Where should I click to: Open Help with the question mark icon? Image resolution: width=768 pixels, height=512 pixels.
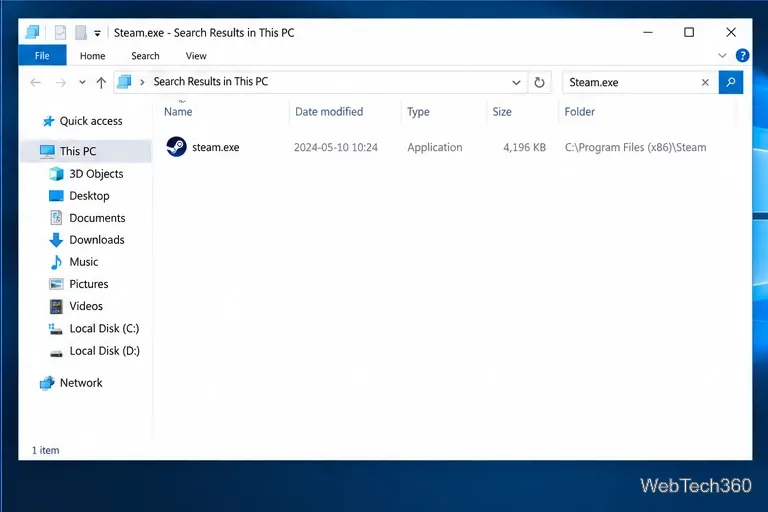coord(743,55)
